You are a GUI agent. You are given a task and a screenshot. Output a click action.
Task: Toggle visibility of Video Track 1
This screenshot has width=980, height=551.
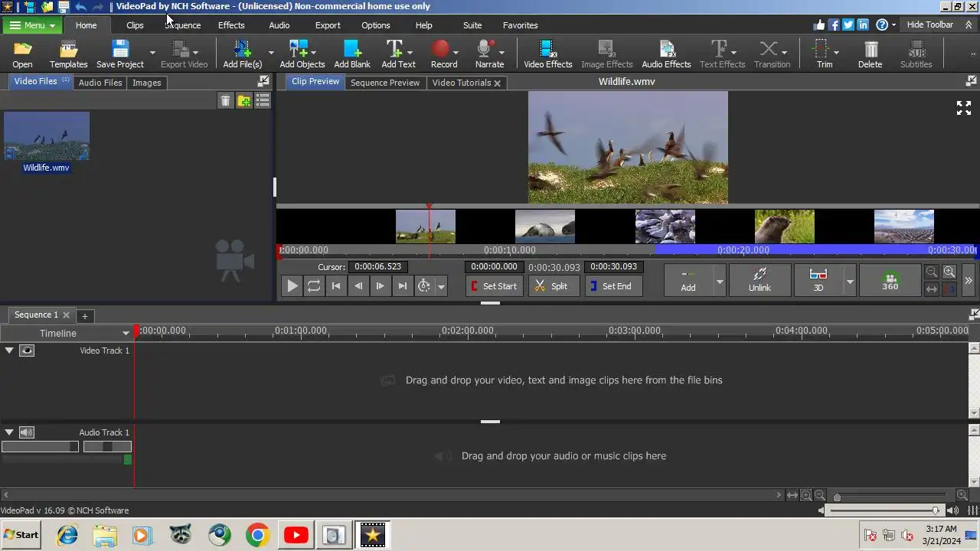(x=27, y=350)
